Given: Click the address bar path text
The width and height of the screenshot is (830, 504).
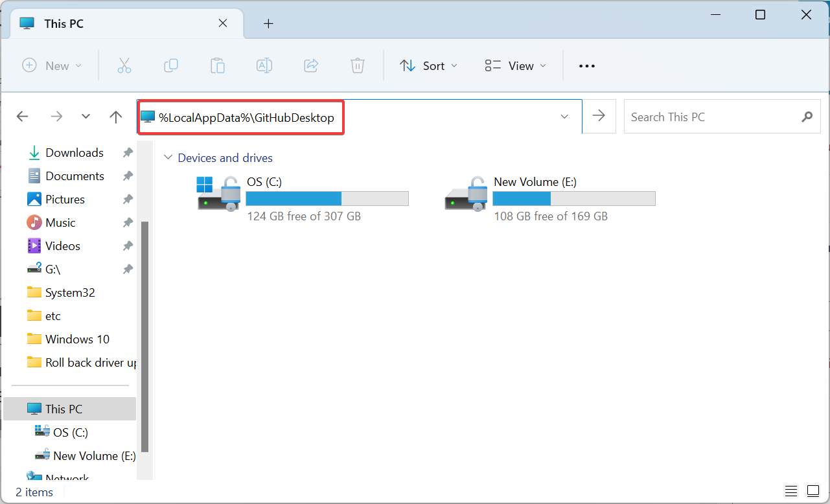Looking at the screenshot, I should pos(247,117).
